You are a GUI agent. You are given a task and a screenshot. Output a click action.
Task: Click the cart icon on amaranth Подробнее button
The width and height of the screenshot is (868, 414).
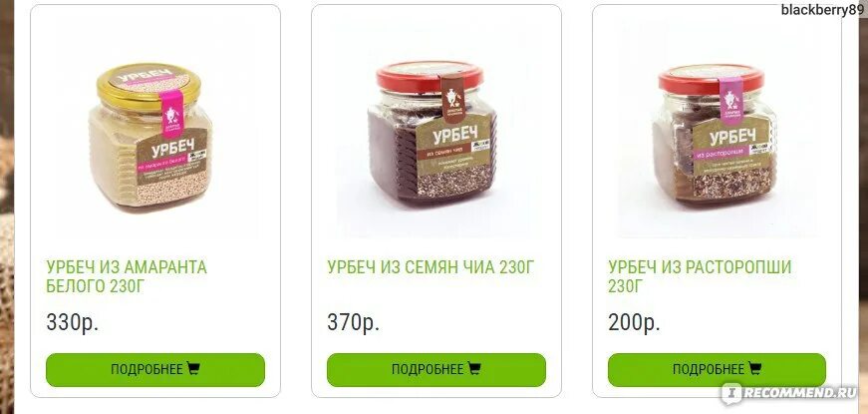tap(193, 368)
